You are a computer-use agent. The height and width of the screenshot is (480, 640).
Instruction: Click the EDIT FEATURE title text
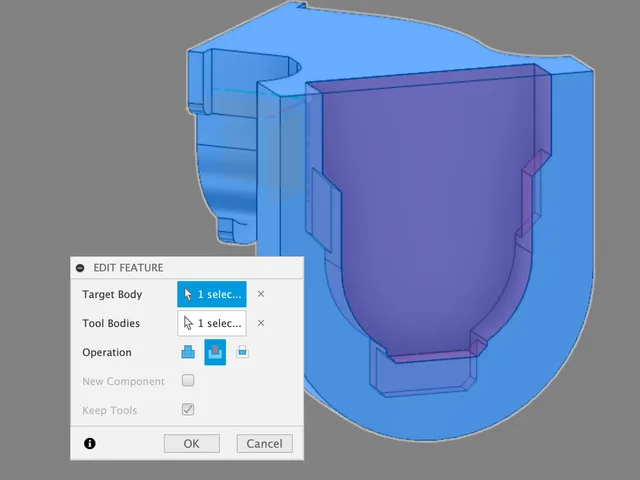(128, 268)
